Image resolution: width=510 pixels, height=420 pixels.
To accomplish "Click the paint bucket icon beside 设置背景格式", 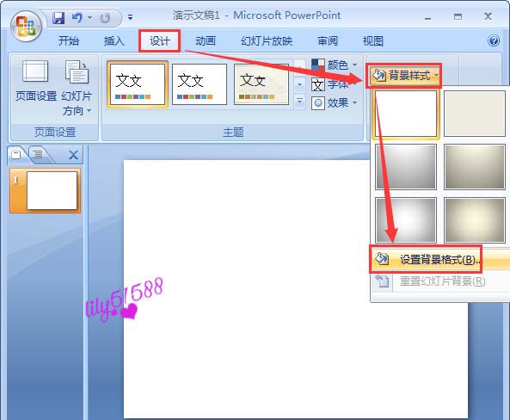I will tap(382, 258).
